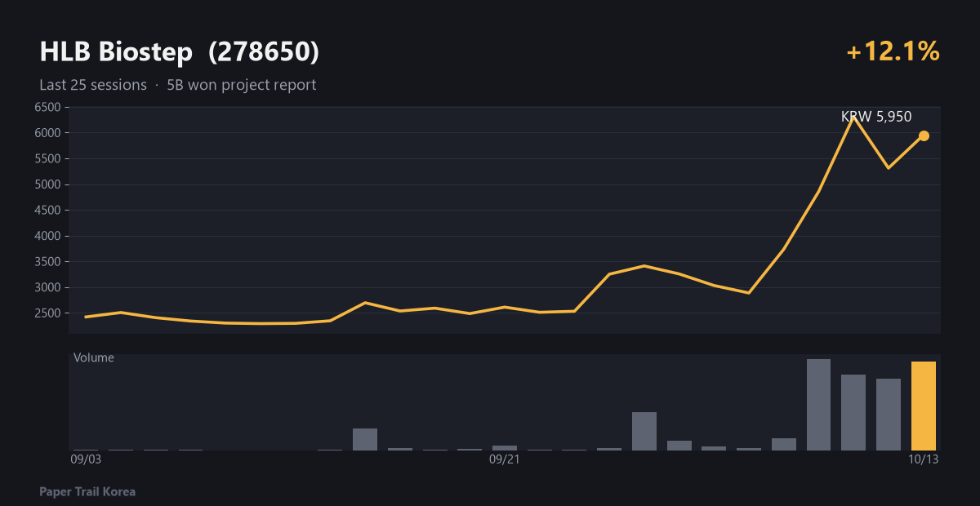Click the 09/03 date label

[x=86, y=459]
